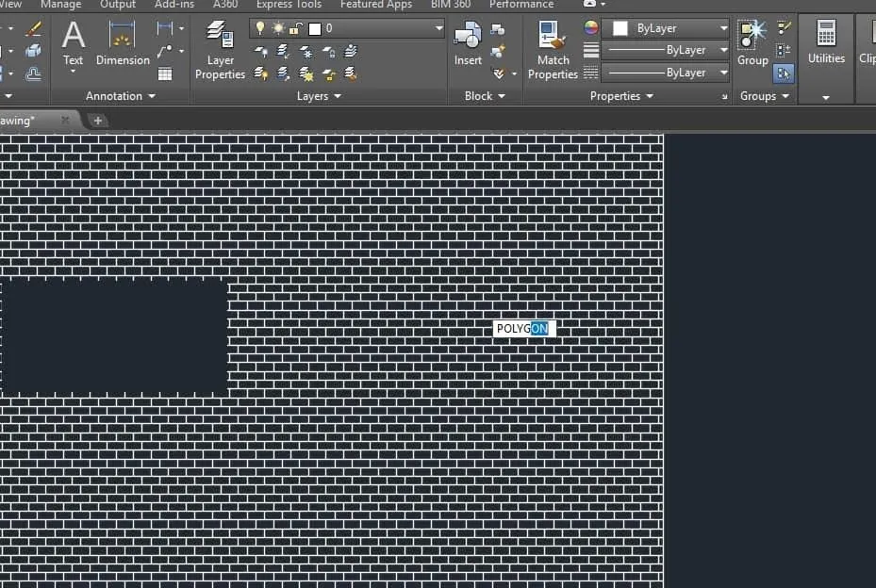
Task: Expand the Block panel
Action: (485, 96)
